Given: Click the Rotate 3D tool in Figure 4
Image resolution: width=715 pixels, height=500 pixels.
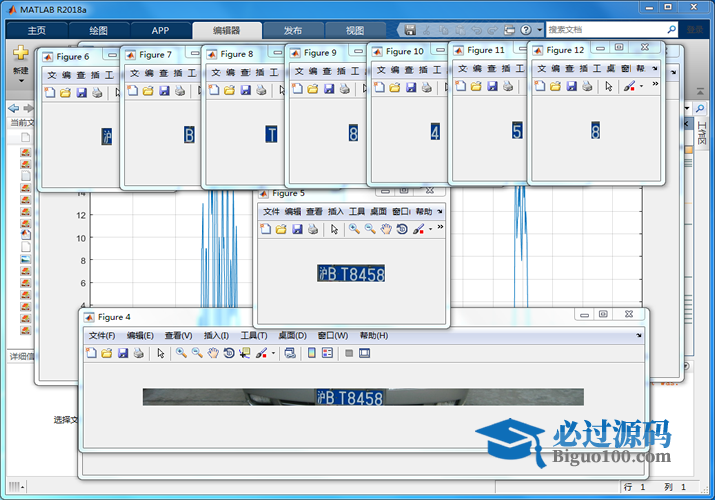Looking at the screenshot, I should (x=229, y=353).
